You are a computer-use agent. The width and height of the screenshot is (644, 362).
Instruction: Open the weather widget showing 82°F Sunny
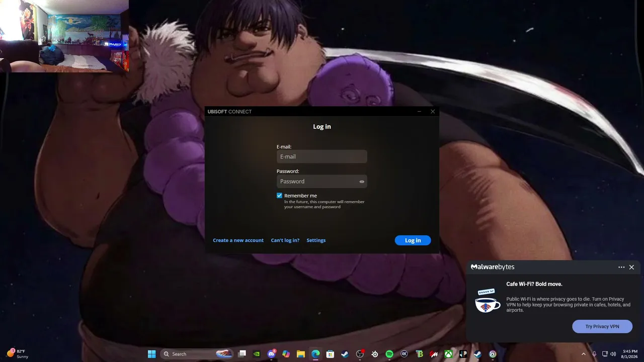(17, 353)
